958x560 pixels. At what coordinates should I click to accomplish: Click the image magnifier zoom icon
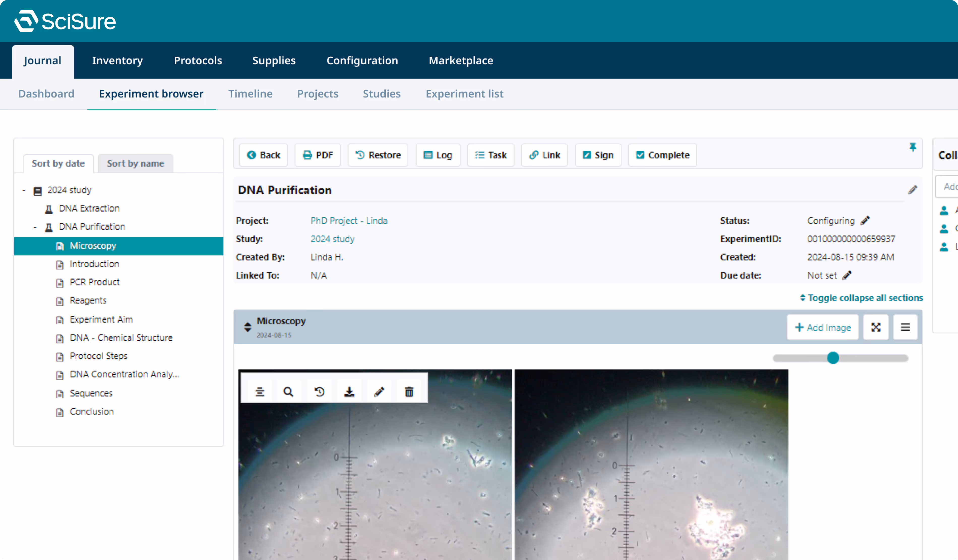(288, 392)
